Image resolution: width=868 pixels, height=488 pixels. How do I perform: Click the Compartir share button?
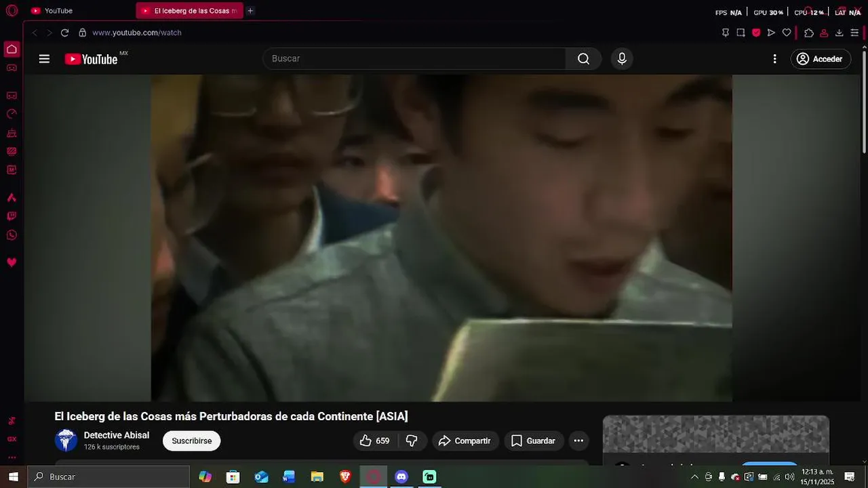point(465,441)
